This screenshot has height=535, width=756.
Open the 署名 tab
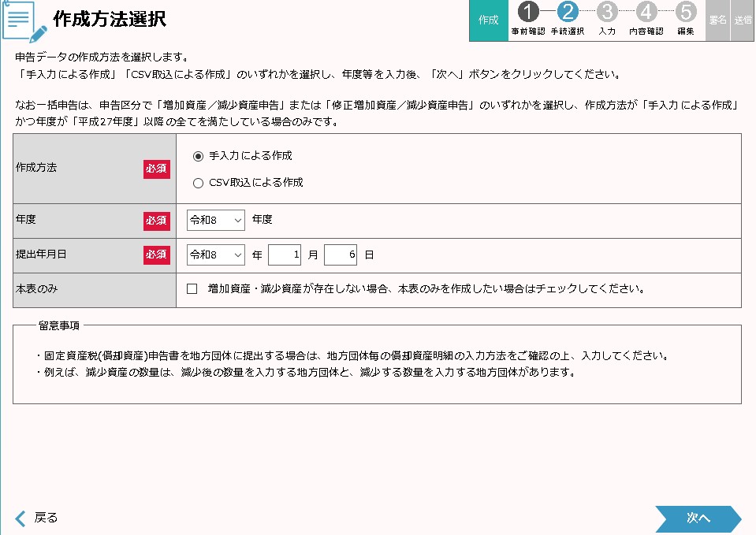(718, 20)
